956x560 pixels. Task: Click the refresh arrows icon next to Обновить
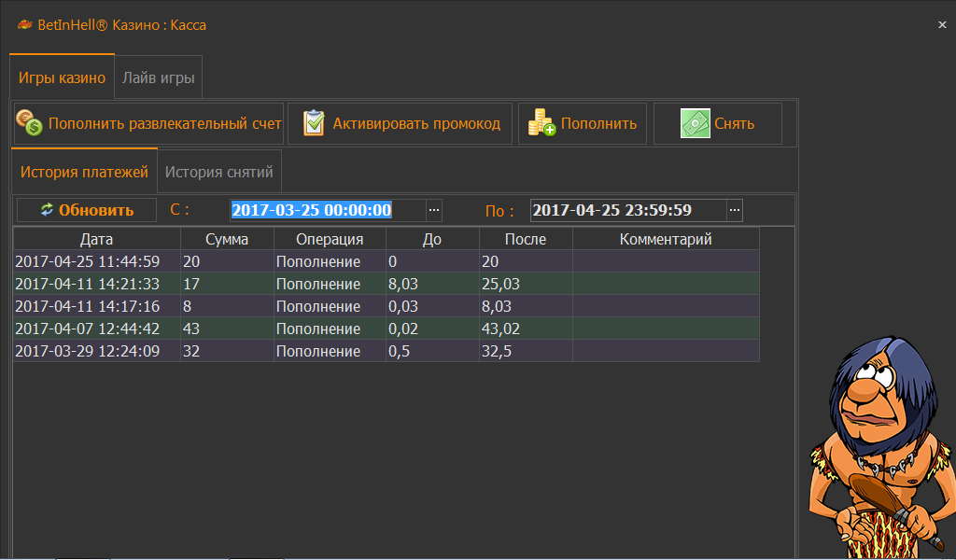pyautogui.click(x=46, y=210)
